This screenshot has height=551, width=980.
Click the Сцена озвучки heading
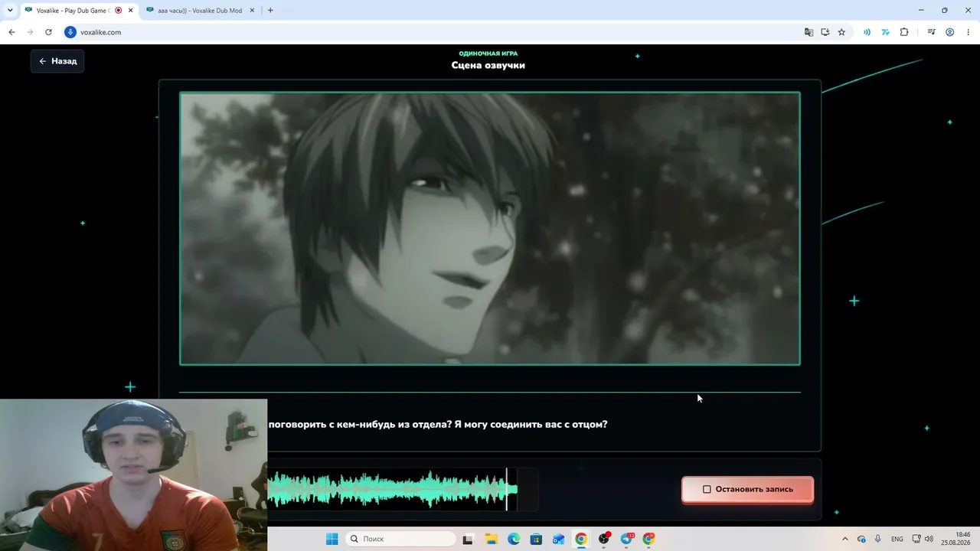pyautogui.click(x=488, y=65)
